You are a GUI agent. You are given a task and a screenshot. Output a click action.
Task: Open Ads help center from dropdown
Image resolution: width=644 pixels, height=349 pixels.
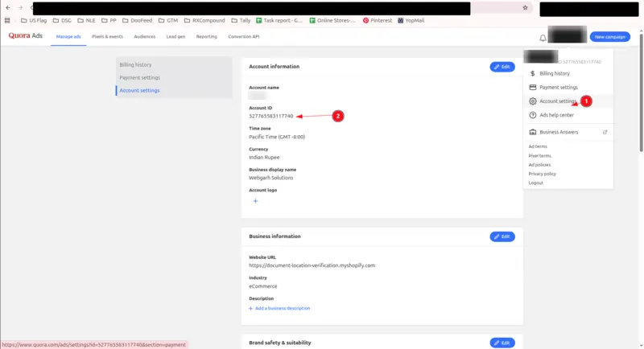(568, 115)
